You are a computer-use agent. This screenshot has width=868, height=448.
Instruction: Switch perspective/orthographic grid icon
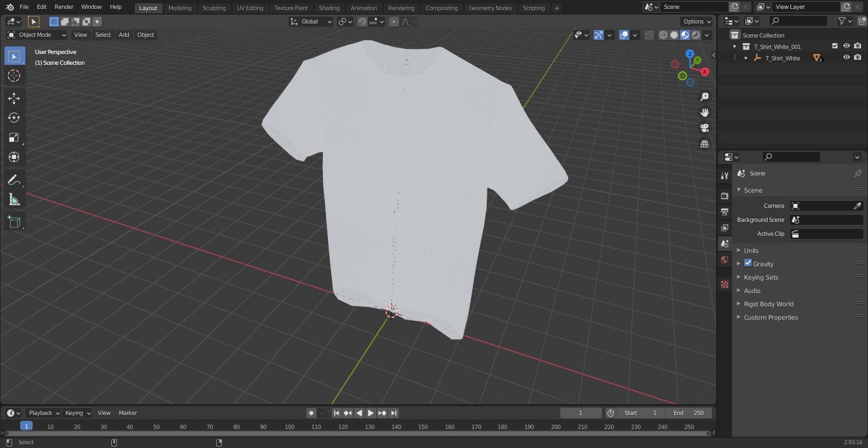tap(704, 144)
